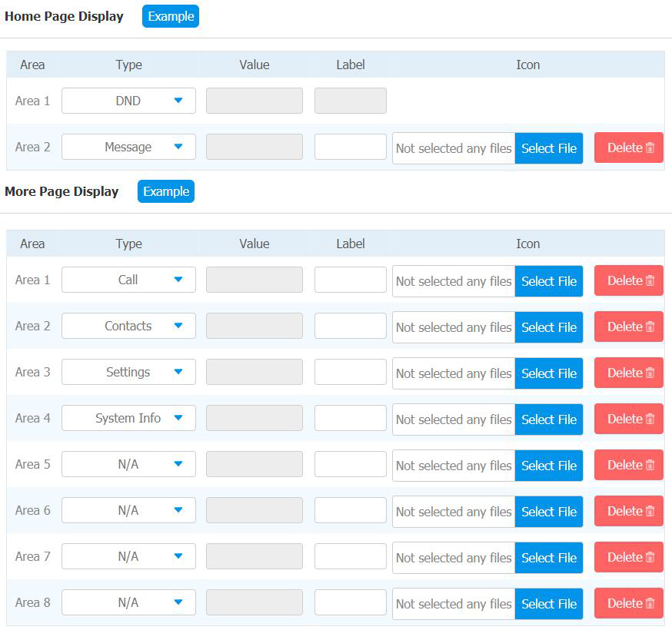Choose Select File for More Page Area 4
This screenshot has width=672, height=630.
point(549,419)
